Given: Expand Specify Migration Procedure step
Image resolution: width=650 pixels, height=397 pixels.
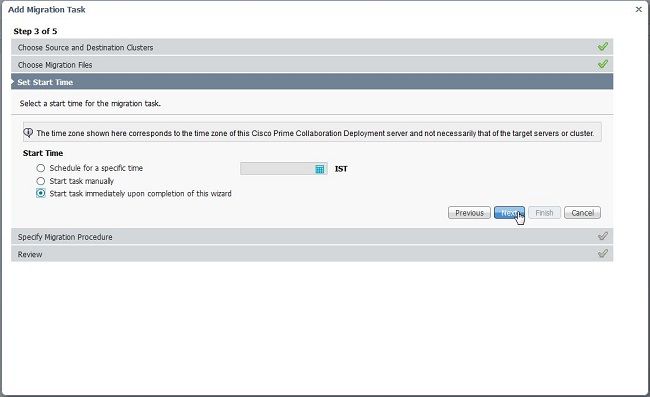Looking at the screenshot, I should pos(312,236).
